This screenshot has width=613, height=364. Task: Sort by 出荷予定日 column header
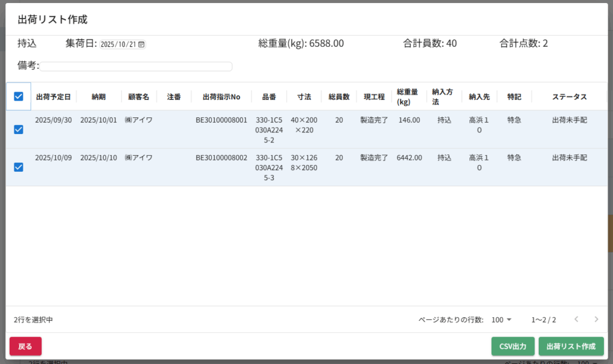tap(53, 97)
